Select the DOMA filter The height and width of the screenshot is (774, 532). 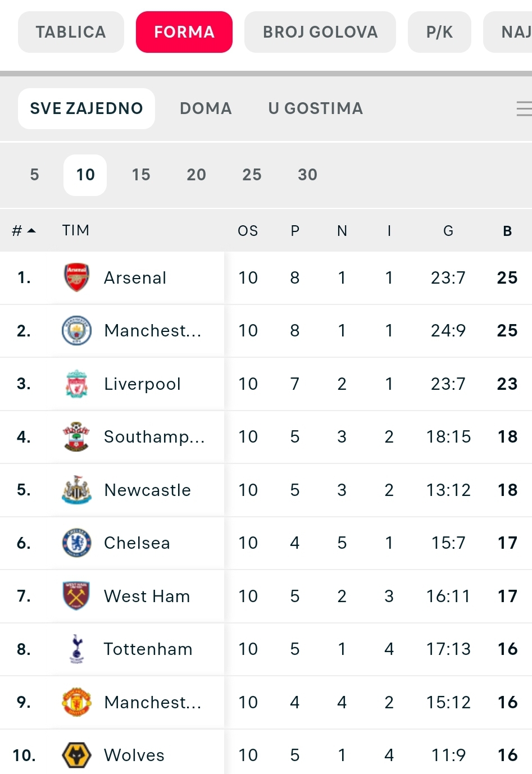(206, 108)
